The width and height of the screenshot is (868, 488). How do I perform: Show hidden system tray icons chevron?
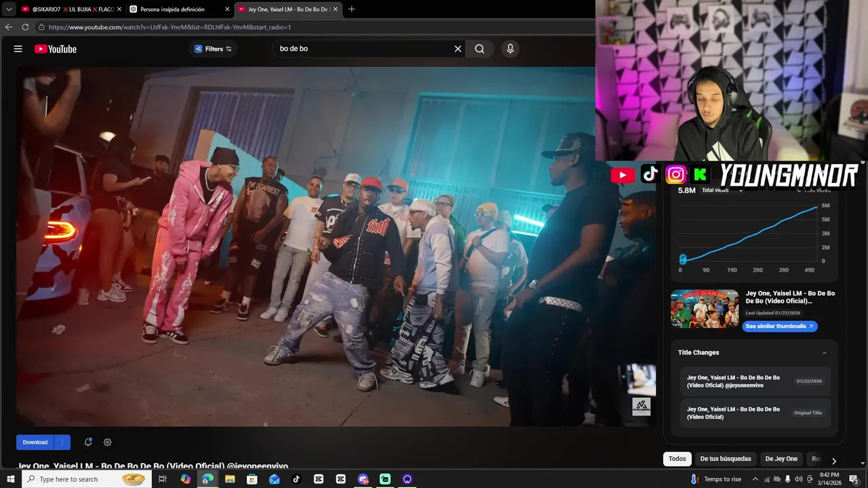755,479
